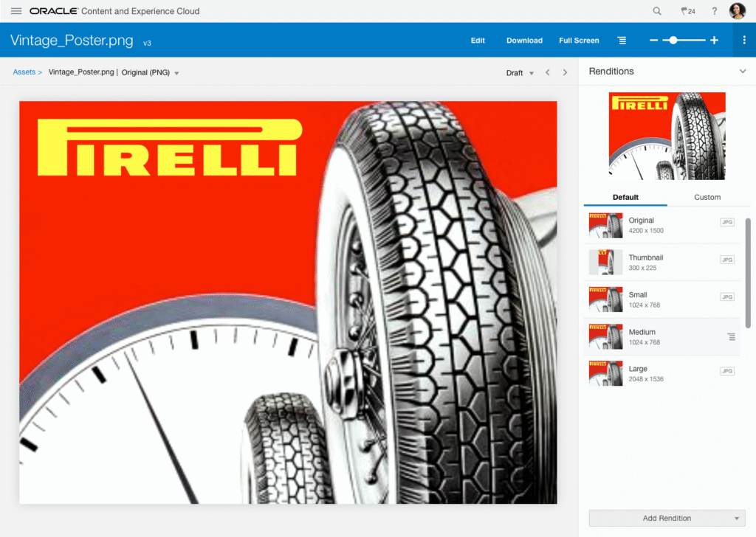Click the JPG badge on Original rendition
756x537 pixels.
click(727, 222)
